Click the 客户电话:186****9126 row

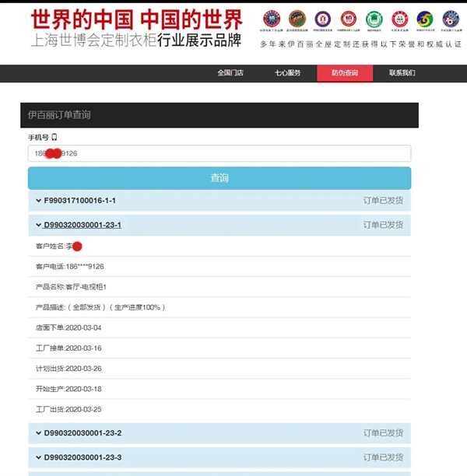[x=219, y=267]
